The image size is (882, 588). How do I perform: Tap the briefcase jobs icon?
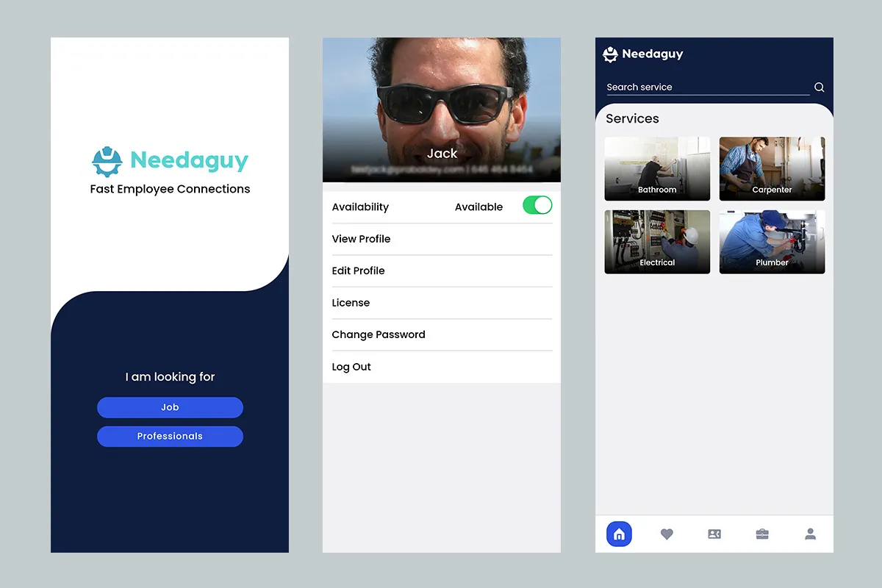[x=762, y=534]
